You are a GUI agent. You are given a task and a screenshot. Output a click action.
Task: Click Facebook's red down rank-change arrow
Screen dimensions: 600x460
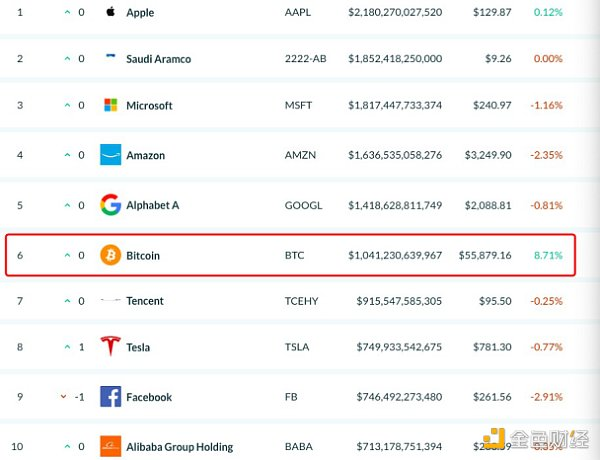pyautogui.click(x=64, y=397)
